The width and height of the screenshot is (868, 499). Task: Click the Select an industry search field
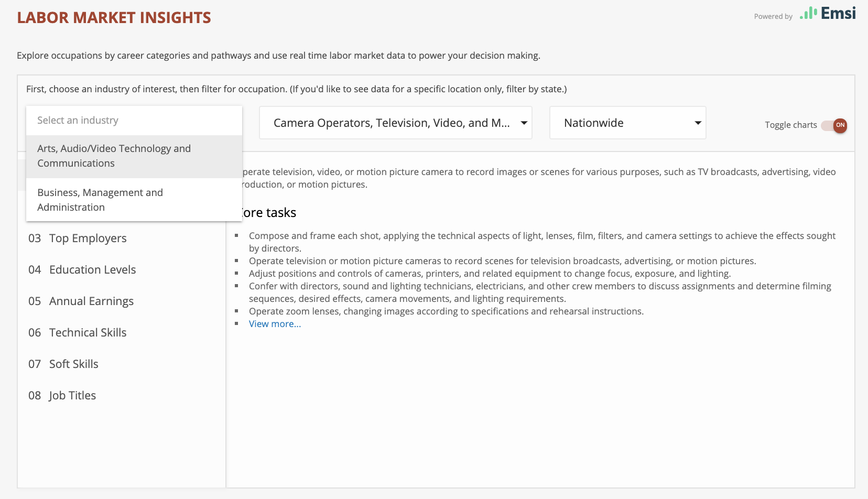134,121
